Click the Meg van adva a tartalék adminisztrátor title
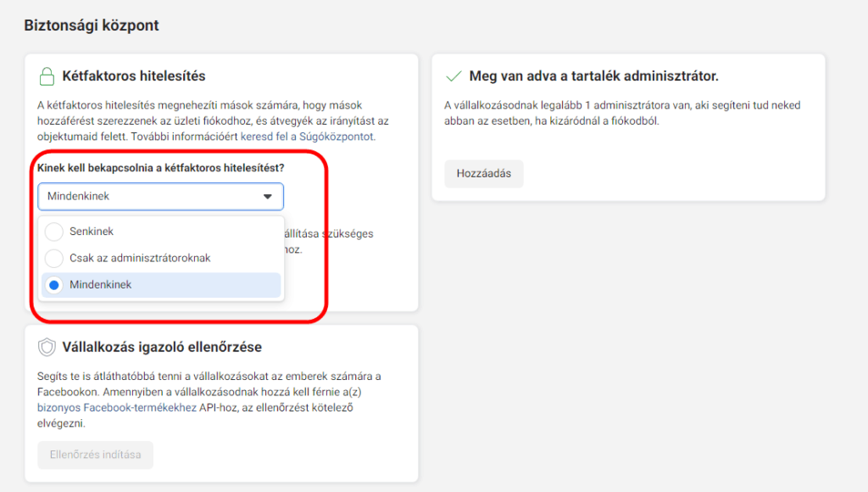 point(593,76)
